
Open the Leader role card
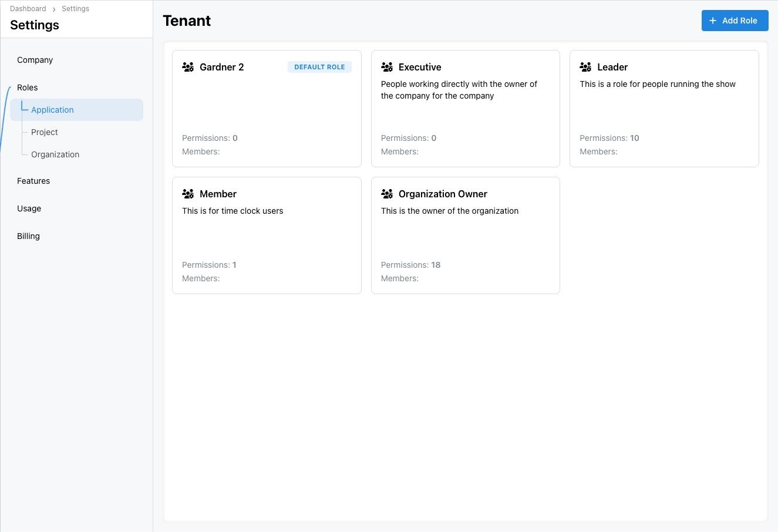point(664,108)
